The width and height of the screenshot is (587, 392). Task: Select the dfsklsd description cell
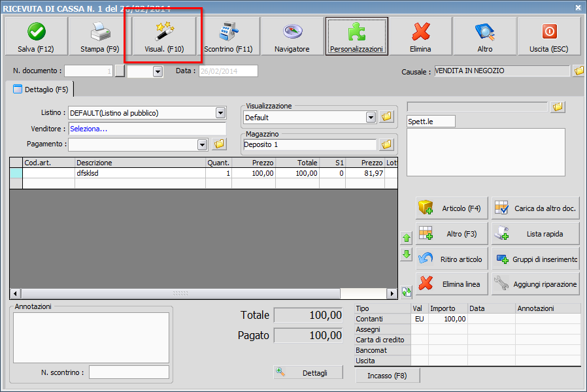pos(140,173)
